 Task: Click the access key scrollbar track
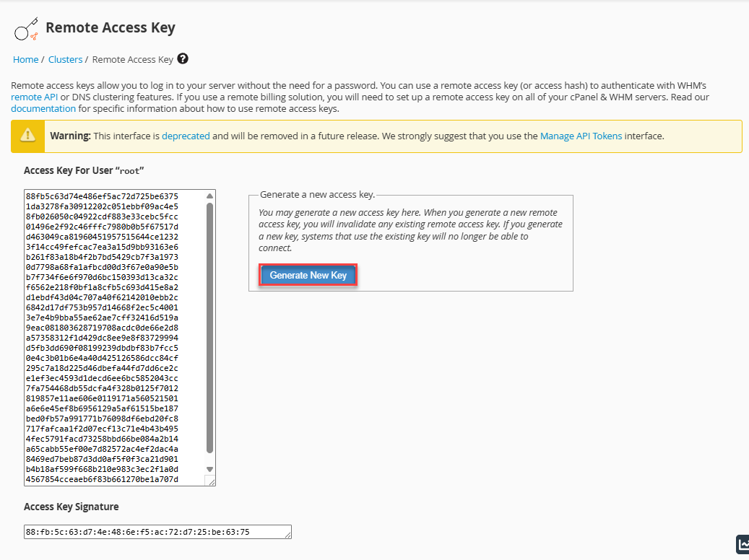point(209,332)
